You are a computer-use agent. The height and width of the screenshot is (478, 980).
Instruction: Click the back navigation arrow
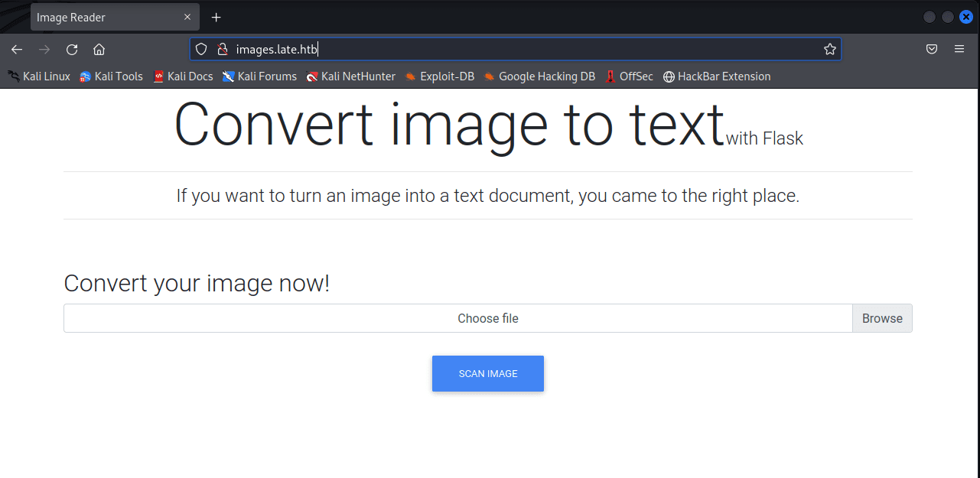[16, 49]
